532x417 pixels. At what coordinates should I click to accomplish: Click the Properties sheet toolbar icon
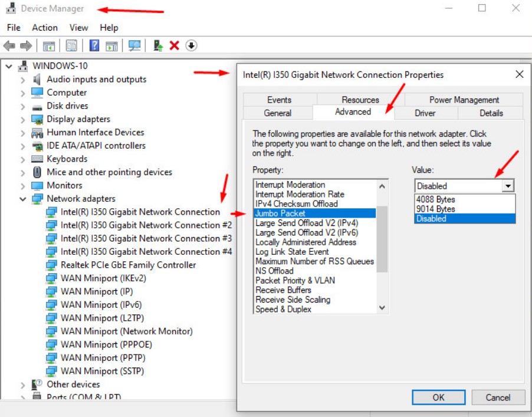[71, 45]
